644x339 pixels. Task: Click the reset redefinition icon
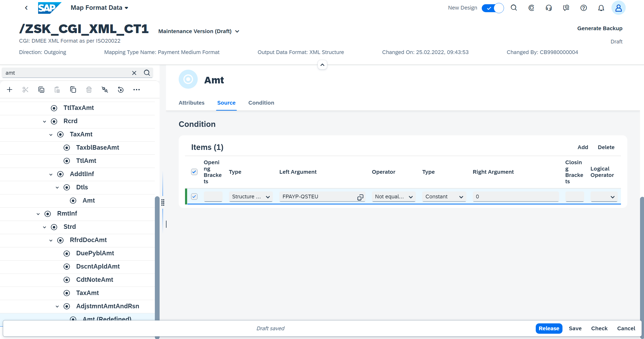coord(121,90)
